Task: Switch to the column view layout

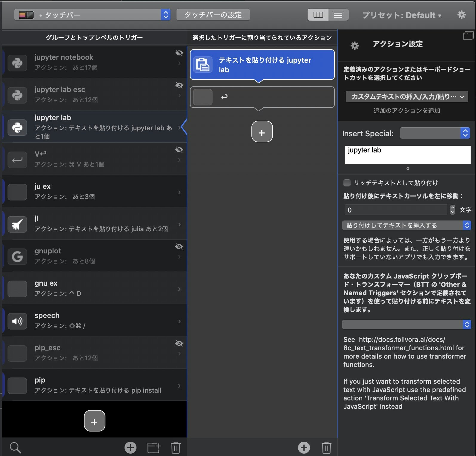Action: click(x=318, y=15)
